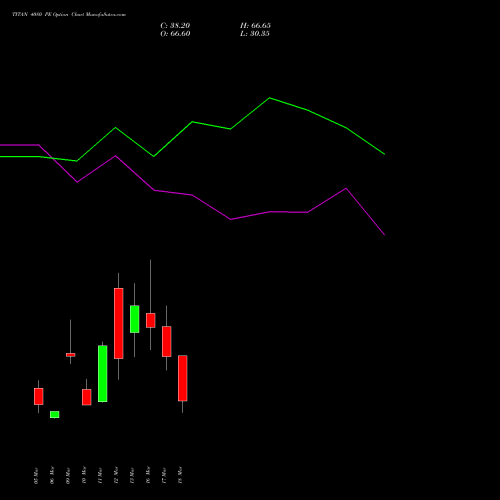Click the lowest trough of the purple line before its final drop
This screenshot has height=500, width=500.
coord(231,219)
